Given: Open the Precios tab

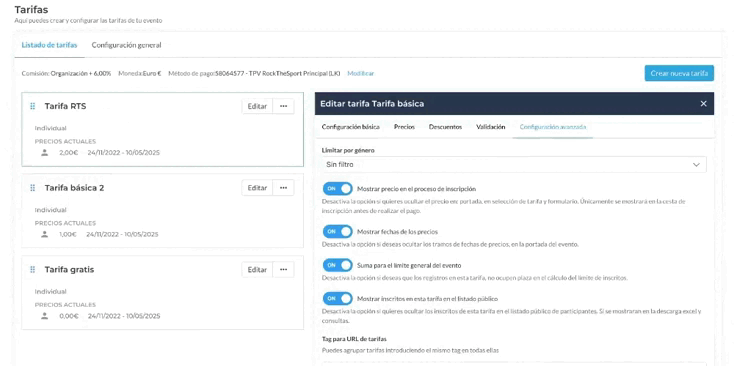Looking at the screenshot, I should (x=404, y=127).
